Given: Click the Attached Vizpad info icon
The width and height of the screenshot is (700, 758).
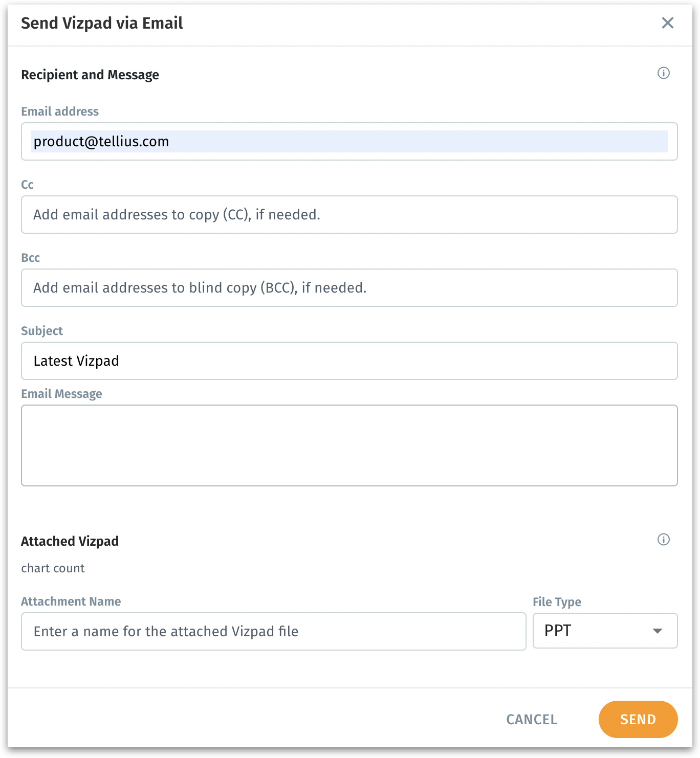Looking at the screenshot, I should (x=663, y=540).
